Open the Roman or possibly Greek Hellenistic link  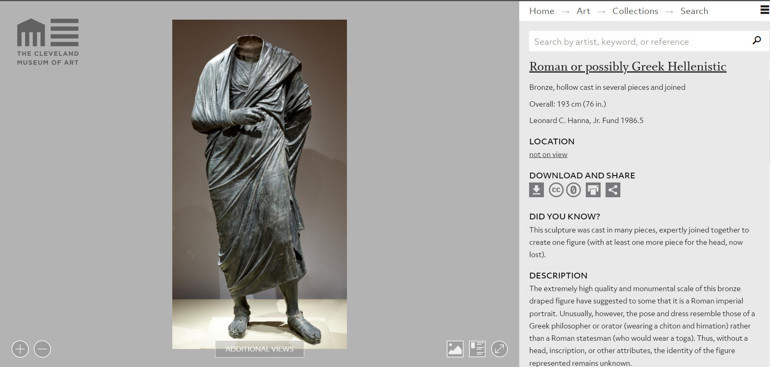628,67
